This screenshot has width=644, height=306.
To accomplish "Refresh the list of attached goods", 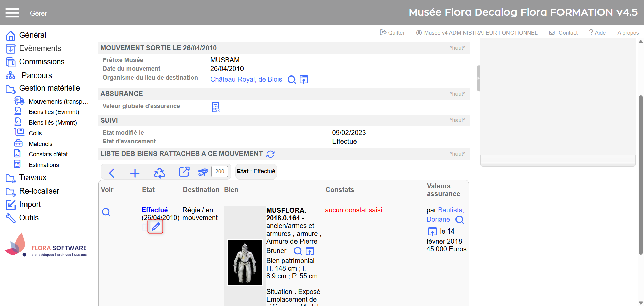I will click(x=270, y=154).
